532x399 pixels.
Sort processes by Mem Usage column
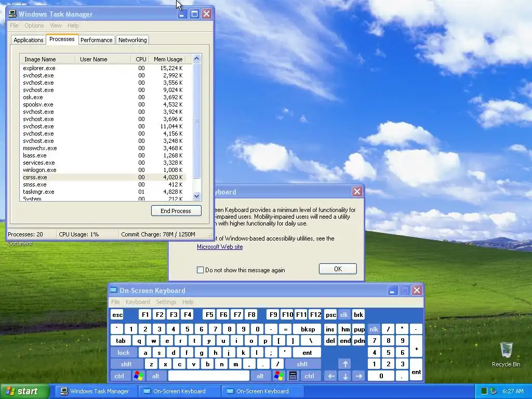tap(168, 59)
